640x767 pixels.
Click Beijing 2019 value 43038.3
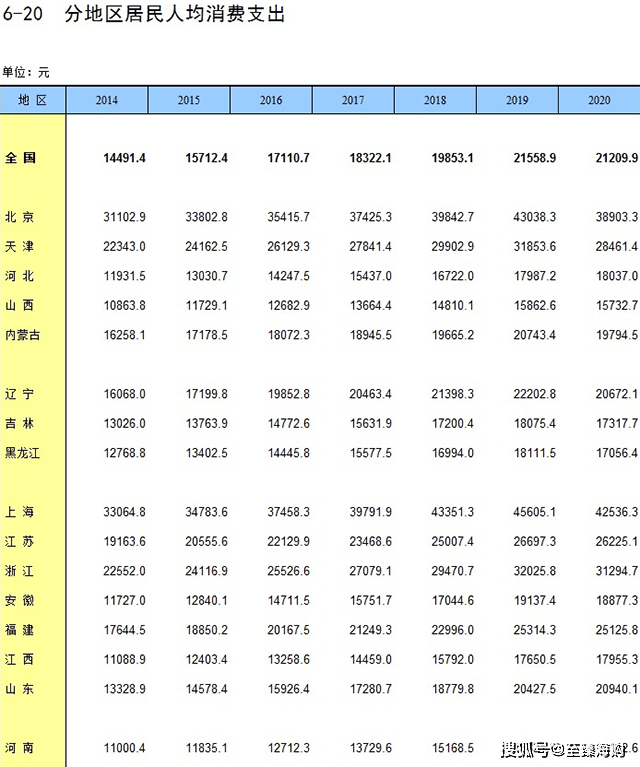point(534,217)
